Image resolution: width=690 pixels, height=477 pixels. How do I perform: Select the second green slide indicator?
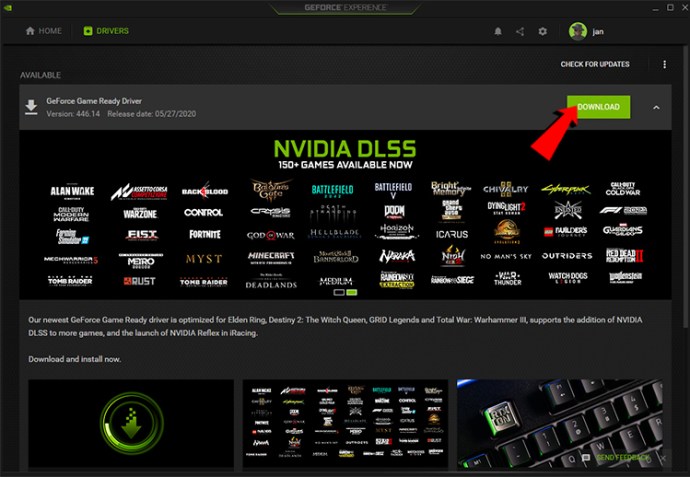[x=352, y=292]
